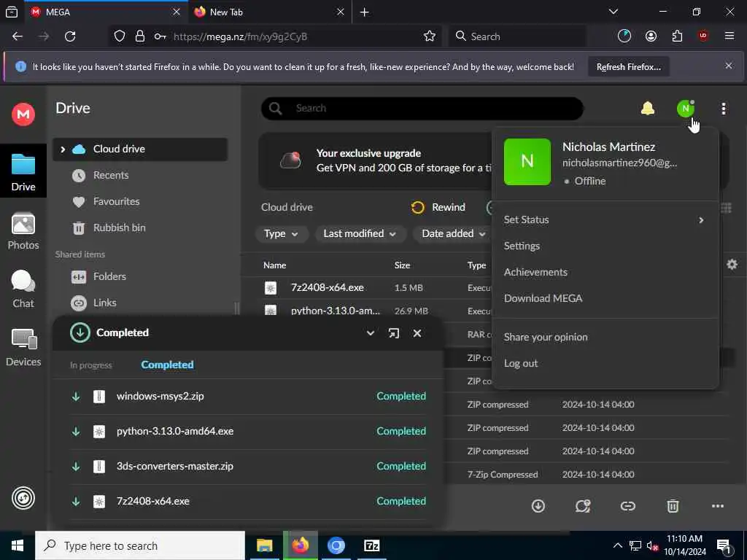Image resolution: width=747 pixels, height=560 pixels.
Task: Click the trash icon in bottom action bar
Action: click(673, 506)
